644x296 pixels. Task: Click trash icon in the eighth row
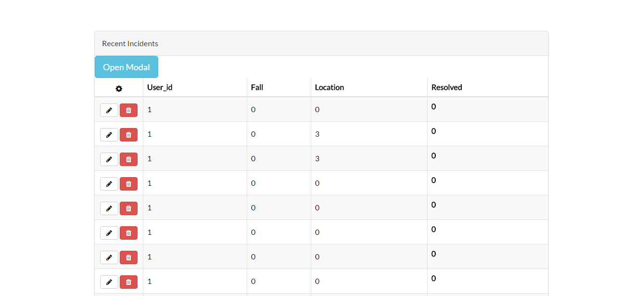128,282
